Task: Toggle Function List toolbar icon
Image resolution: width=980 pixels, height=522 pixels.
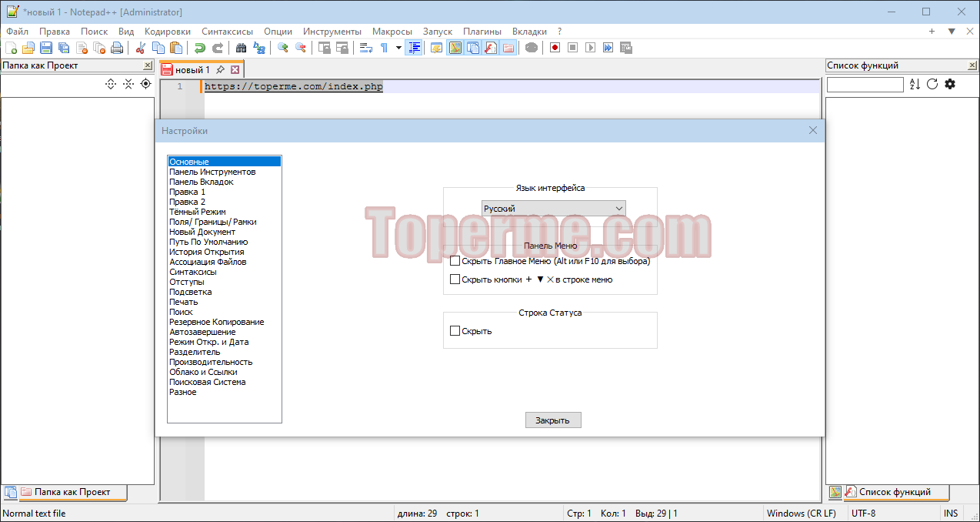Action: click(x=491, y=48)
